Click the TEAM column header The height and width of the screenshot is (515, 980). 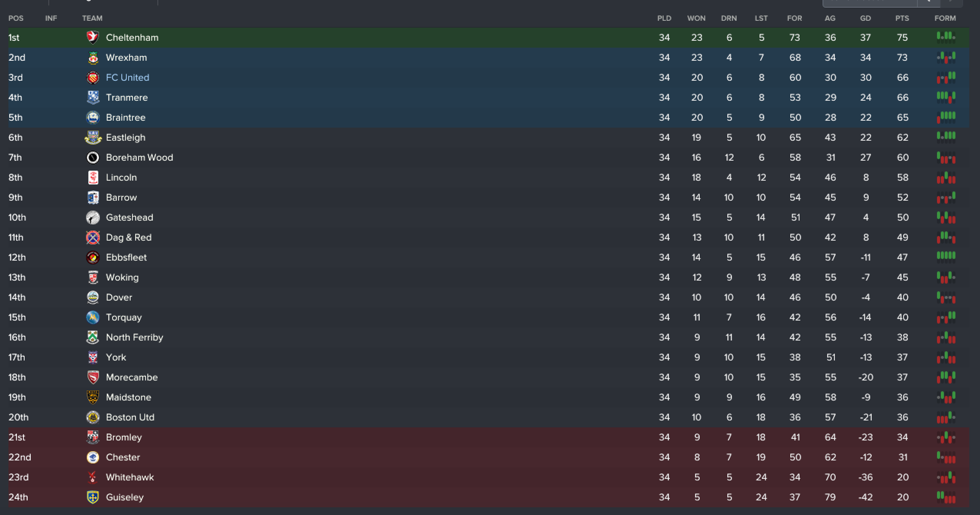[x=92, y=18]
